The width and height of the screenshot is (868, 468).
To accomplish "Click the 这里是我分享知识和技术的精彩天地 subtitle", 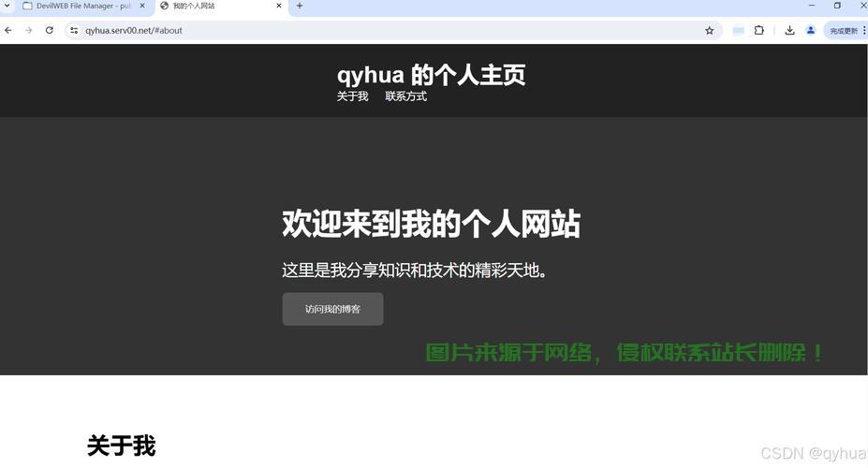I will coord(414,270).
